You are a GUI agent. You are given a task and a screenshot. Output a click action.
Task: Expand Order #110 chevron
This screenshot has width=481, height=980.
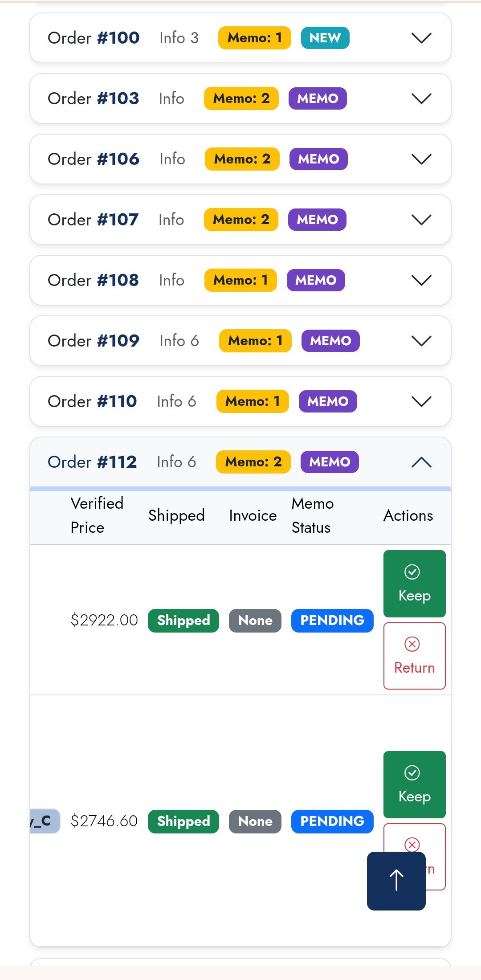click(x=421, y=401)
